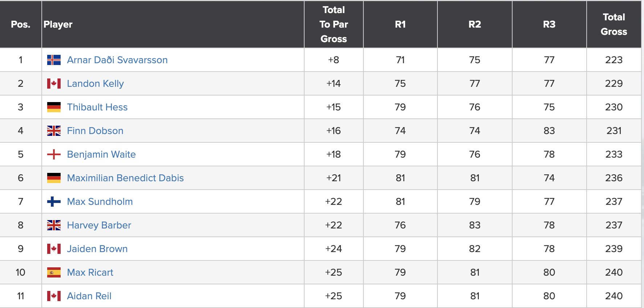644x308 pixels.
Task: Select the Total Gross column header
Action: (614, 24)
